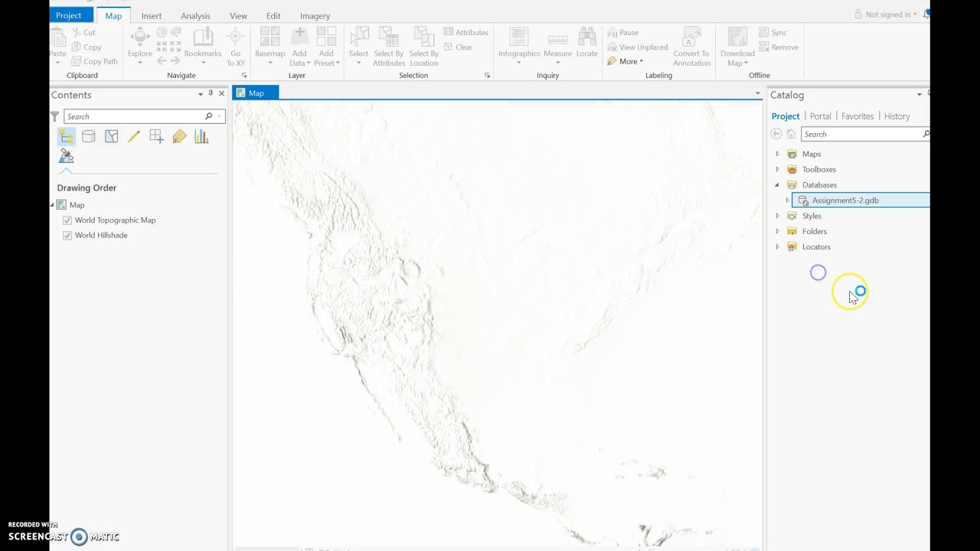
Task: Switch Catalog to the History tab
Action: [897, 116]
